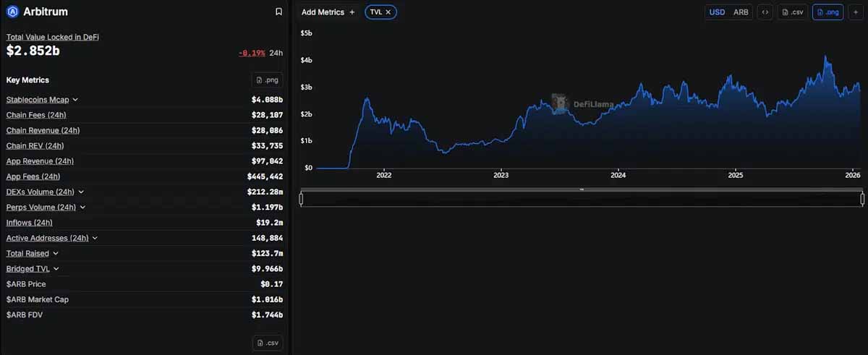Click the -0.19% 24h change value
Image resolution: width=868 pixels, height=355 pixels.
pos(252,54)
